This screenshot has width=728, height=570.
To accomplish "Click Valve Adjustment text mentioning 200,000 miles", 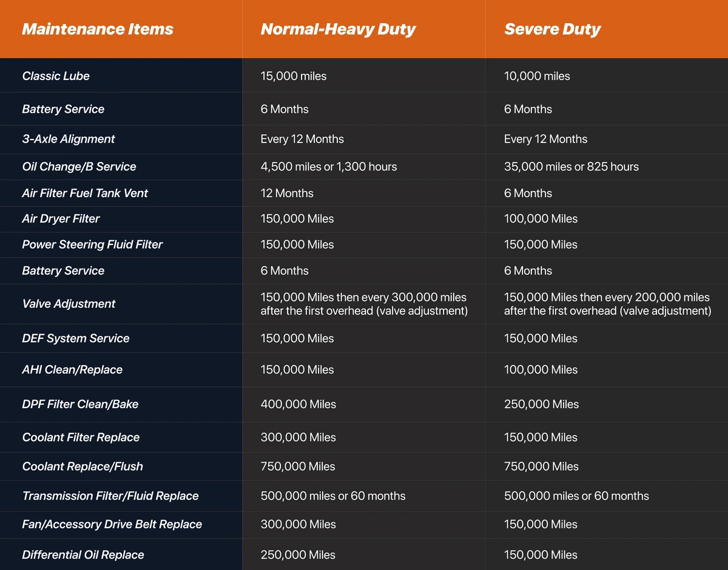I will [607, 304].
